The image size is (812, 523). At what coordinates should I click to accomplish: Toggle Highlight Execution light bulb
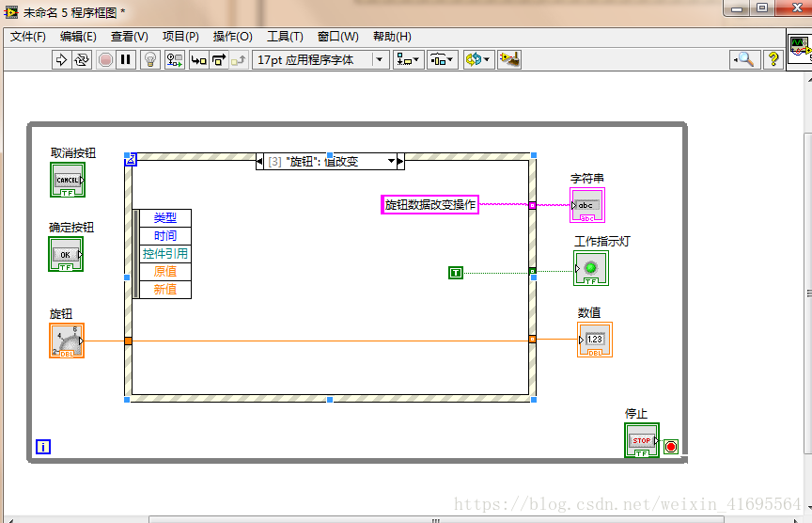tap(149, 59)
